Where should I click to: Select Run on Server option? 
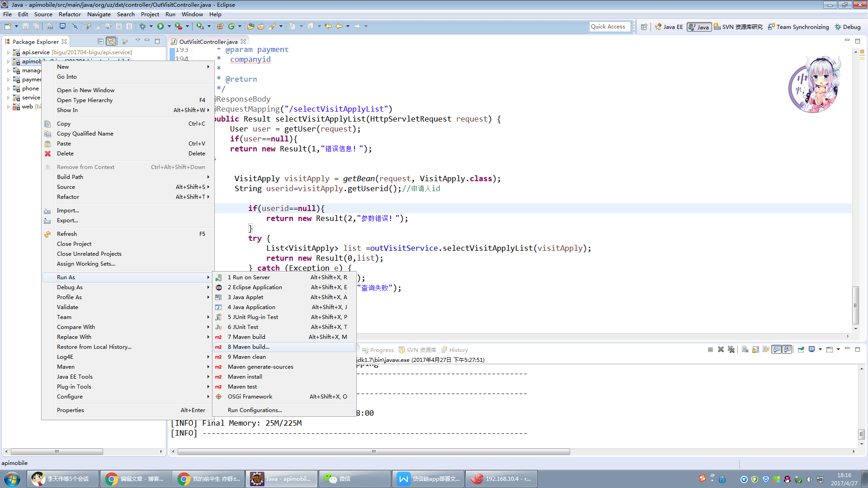[x=248, y=277]
